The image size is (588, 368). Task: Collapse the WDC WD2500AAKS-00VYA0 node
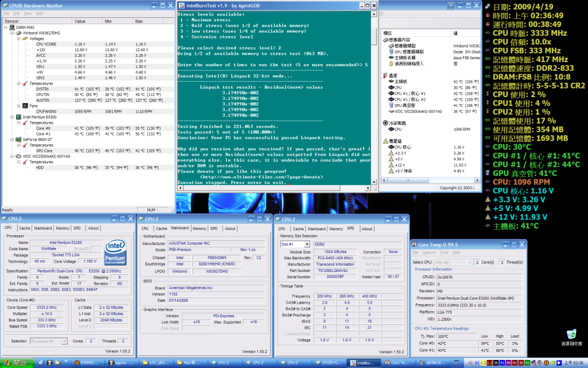point(12,156)
